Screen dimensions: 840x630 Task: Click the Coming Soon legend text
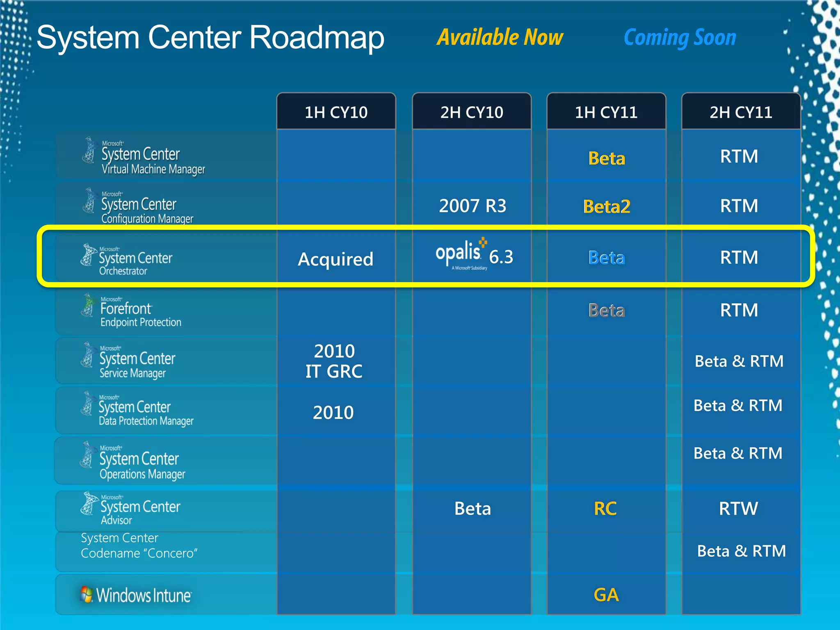coord(680,37)
